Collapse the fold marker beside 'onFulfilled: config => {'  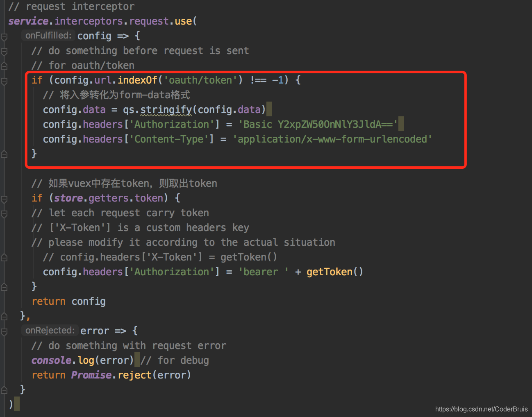click(x=4, y=37)
